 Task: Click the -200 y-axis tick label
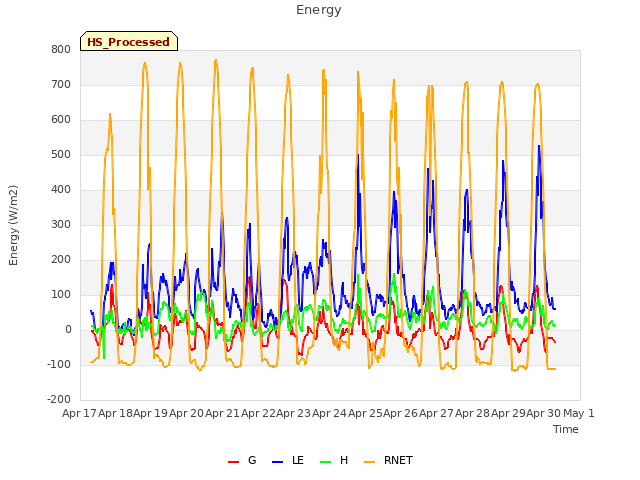pyautogui.click(x=59, y=400)
